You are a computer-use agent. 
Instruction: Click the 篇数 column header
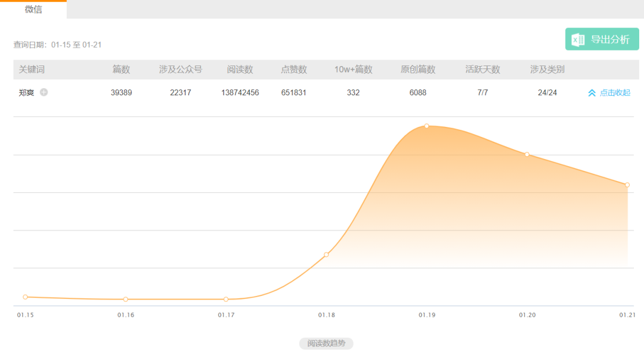pyautogui.click(x=121, y=70)
